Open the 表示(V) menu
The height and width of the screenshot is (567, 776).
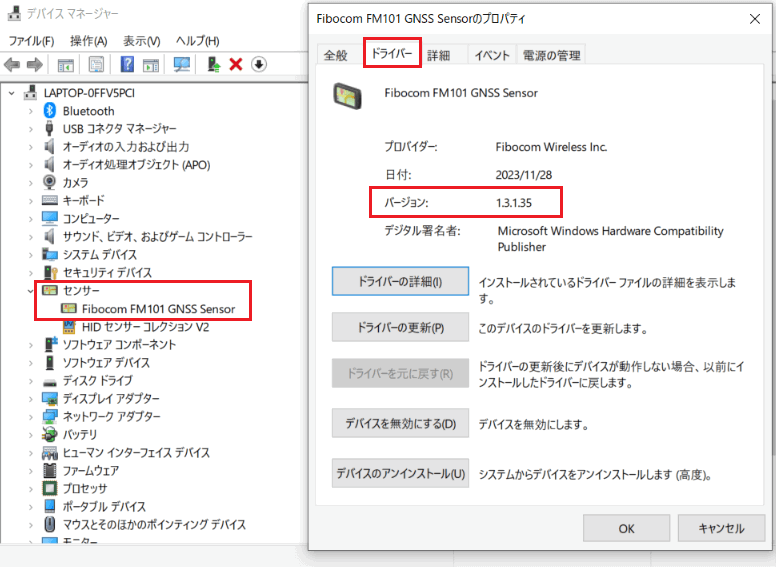[142, 41]
